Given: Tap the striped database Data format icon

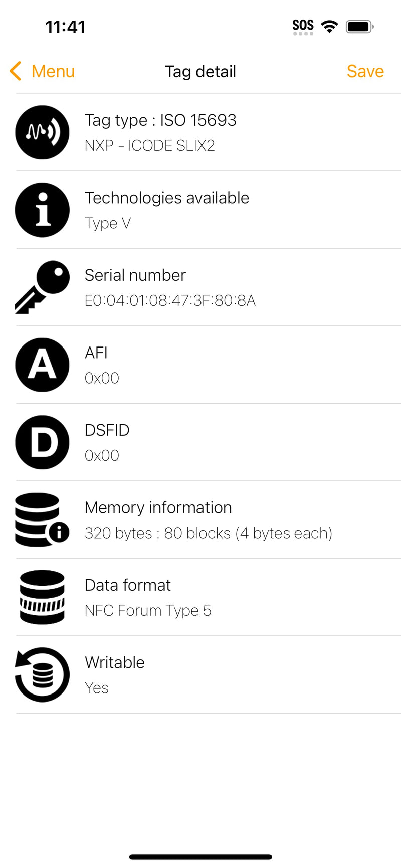Looking at the screenshot, I should pos(42,597).
